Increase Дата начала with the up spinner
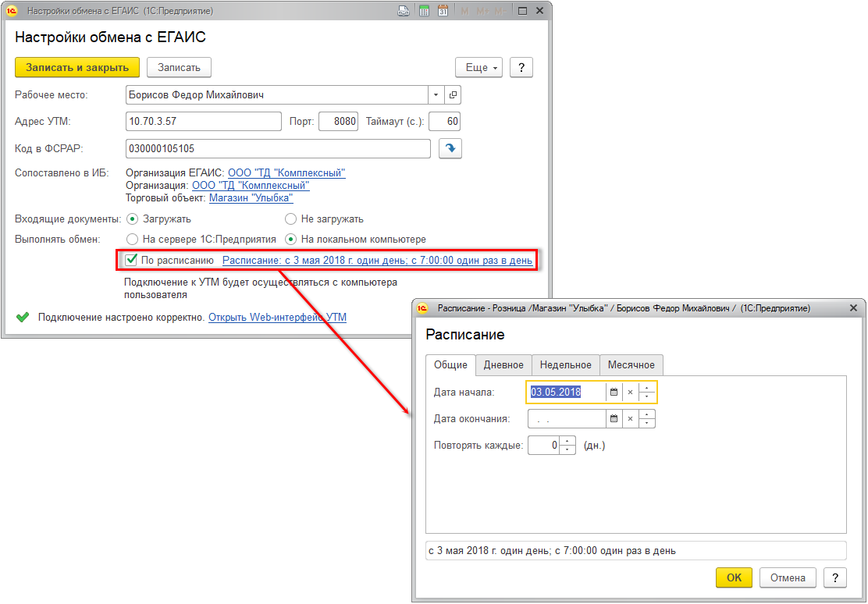This screenshot has width=868, height=604. click(x=646, y=388)
